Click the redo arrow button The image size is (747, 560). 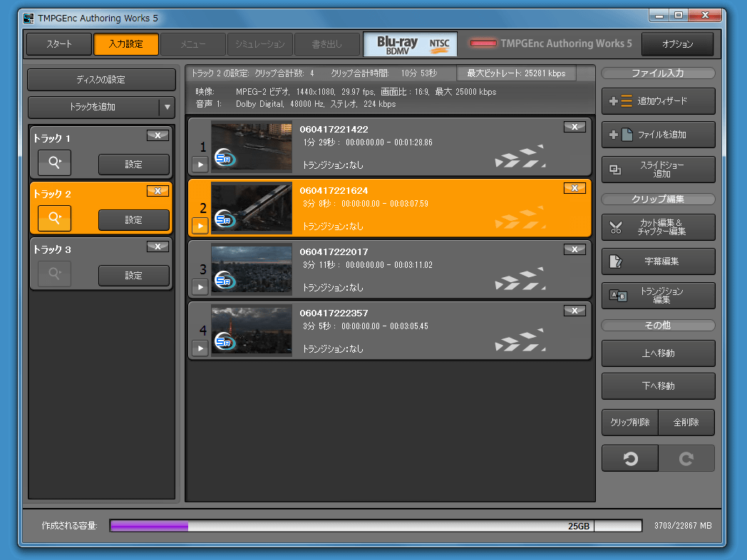(x=686, y=459)
